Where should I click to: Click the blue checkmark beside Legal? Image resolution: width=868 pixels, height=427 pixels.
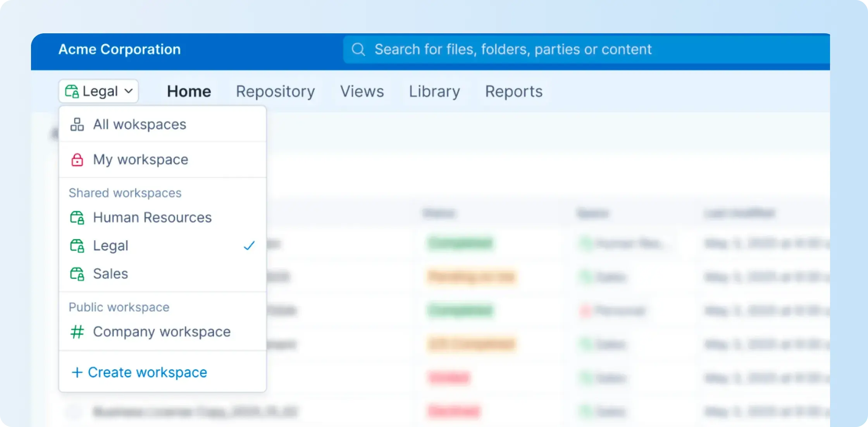[249, 246]
